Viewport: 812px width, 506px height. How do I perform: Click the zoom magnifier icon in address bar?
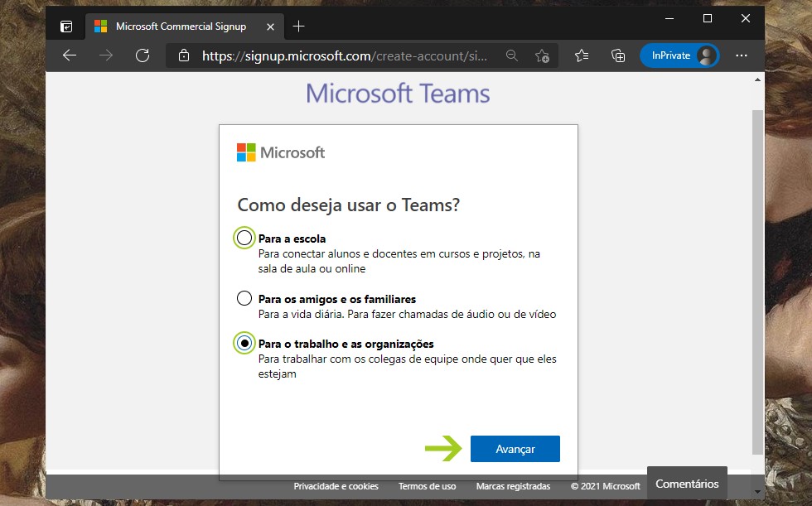[x=512, y=55]
